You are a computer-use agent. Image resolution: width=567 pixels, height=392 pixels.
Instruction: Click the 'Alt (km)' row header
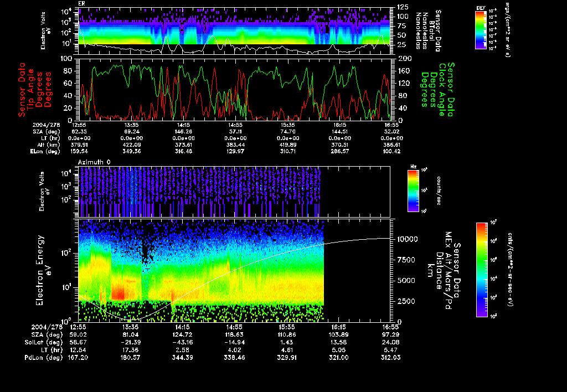pyautogui.click(x=49, y=145)
